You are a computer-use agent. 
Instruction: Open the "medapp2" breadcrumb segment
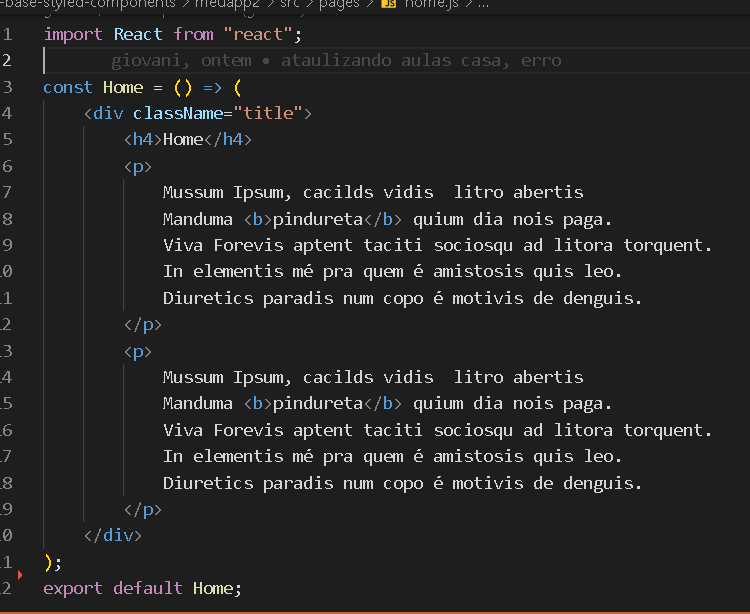(x=227, y=4)
